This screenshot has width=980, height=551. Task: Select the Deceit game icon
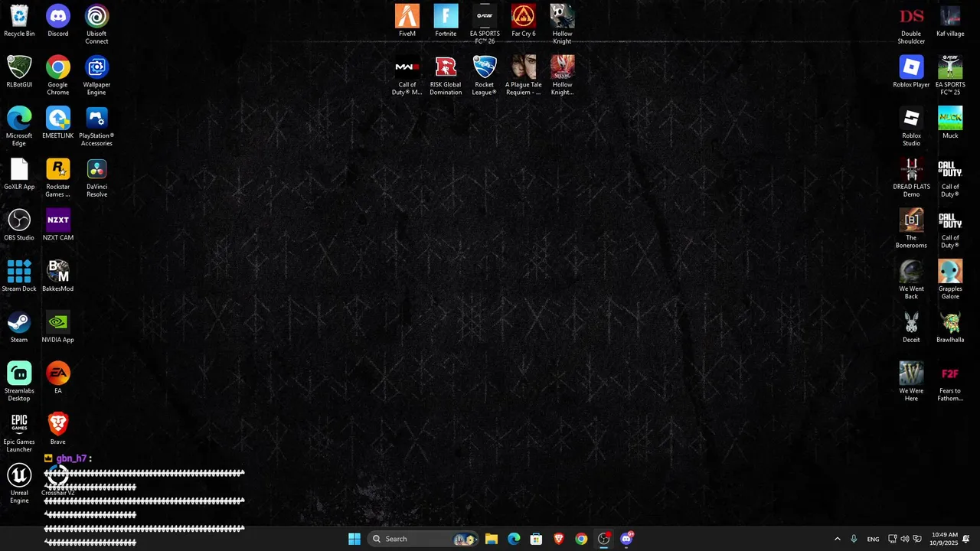911,327
